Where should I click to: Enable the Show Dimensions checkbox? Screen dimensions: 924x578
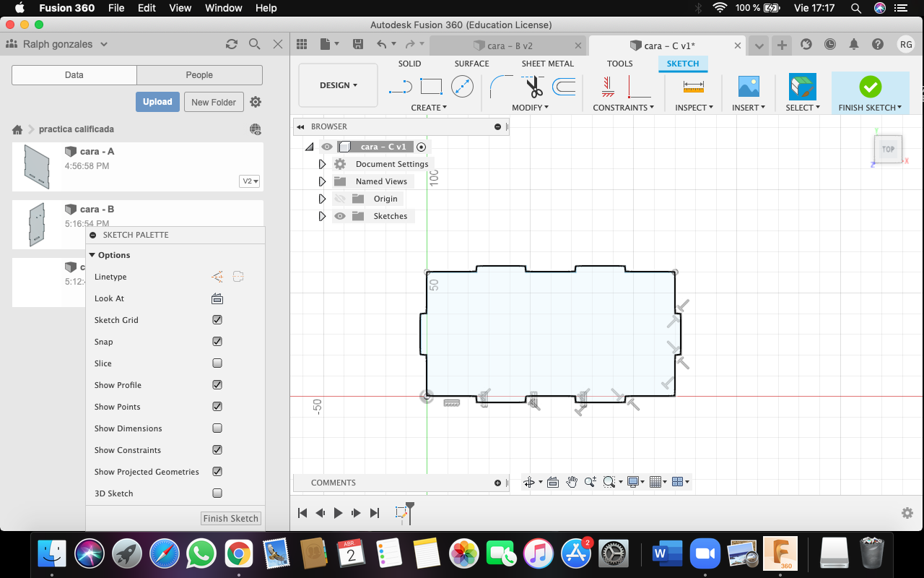click(x=217, y=428)
